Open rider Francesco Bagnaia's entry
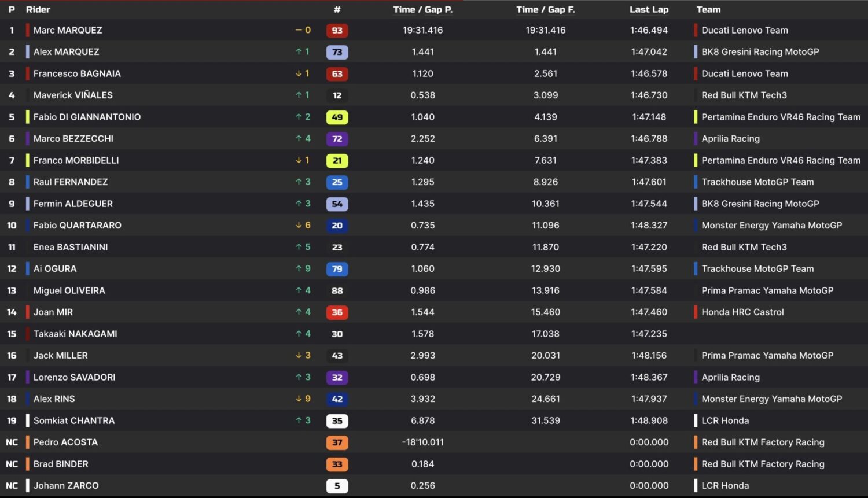Screen dimensions: 868x498 point(77,73)
